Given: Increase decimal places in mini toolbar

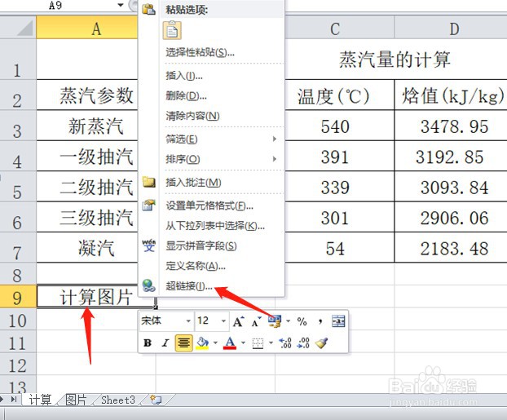Looking at the screenshot, I should pos(285,343).
